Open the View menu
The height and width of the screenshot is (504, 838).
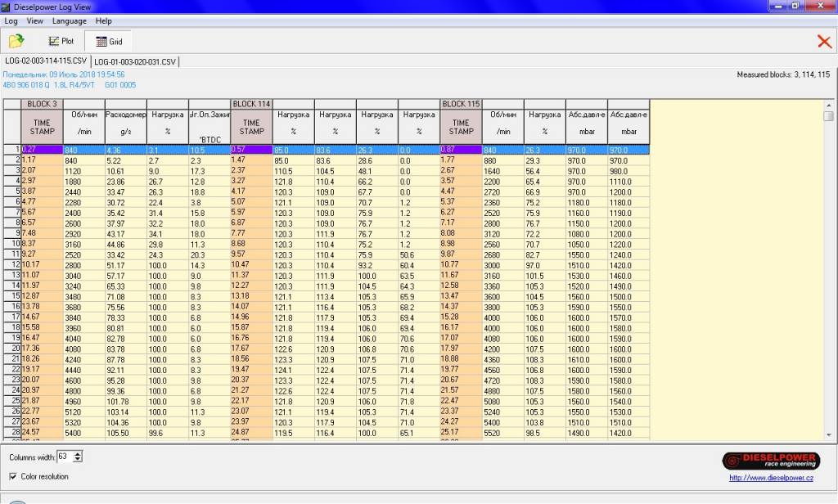tap(35, 20)
